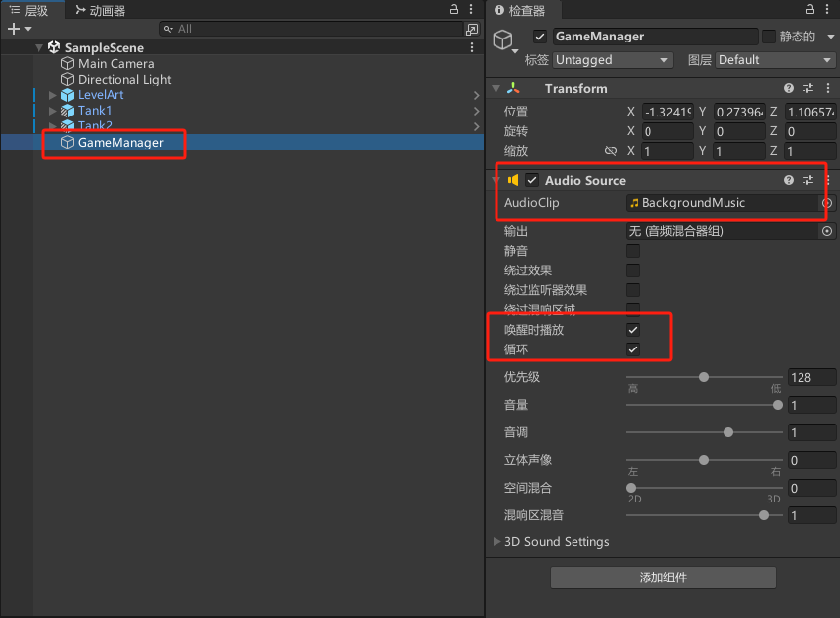Uncheck Play On Awake (唤醒时播放)

[x=633, y=330]
